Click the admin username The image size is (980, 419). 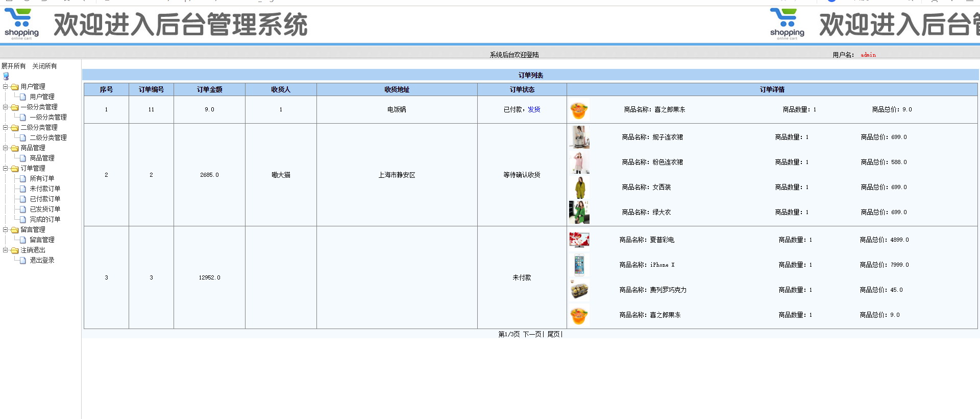(868, 55)
